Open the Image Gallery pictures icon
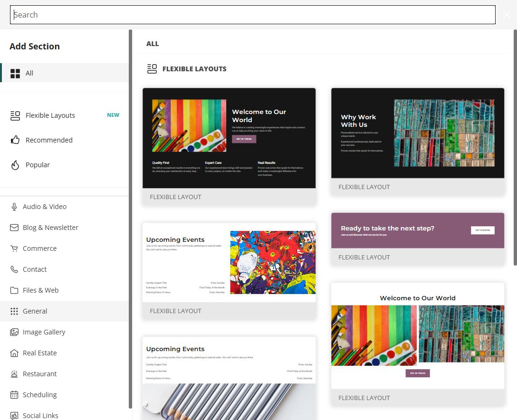 pyautogui.click(x=14, y=332)
